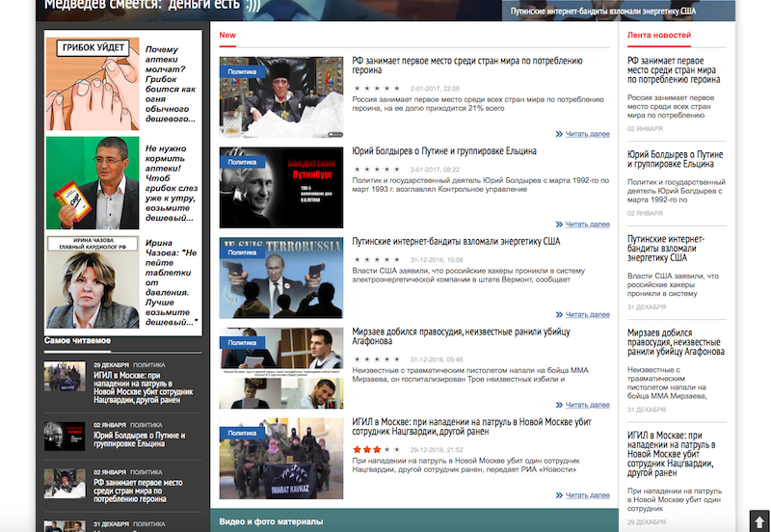
Task: Click the Политика badge on the heroin article image
Action: (x=242, y=71)
